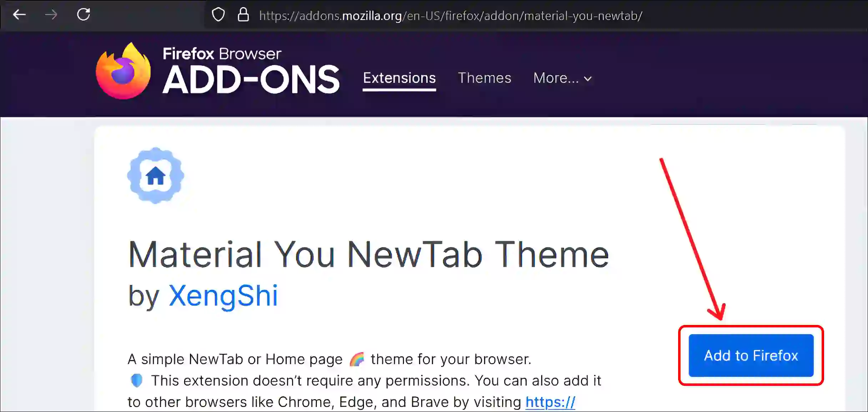The height and width of the screenshot is (412, 868).
Task: Click Add to Firefox button
Action: pyautogui.click(x=750, y=355)
